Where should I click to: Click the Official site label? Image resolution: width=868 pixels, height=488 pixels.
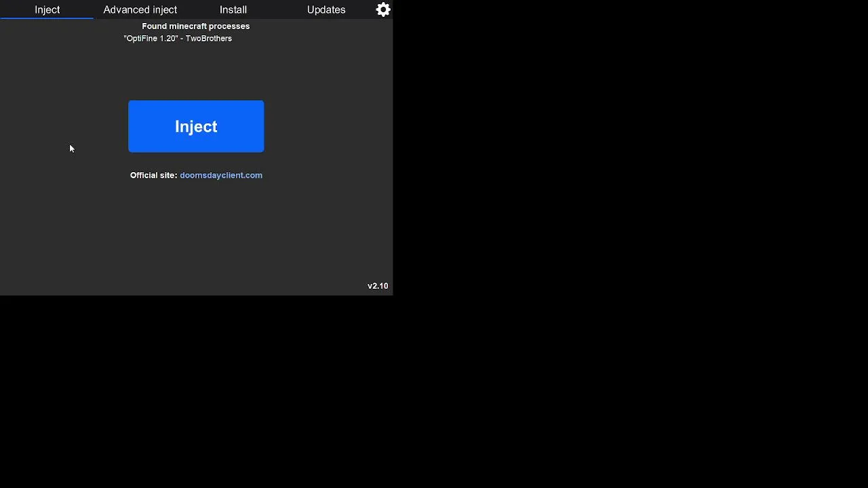(153, 175)
